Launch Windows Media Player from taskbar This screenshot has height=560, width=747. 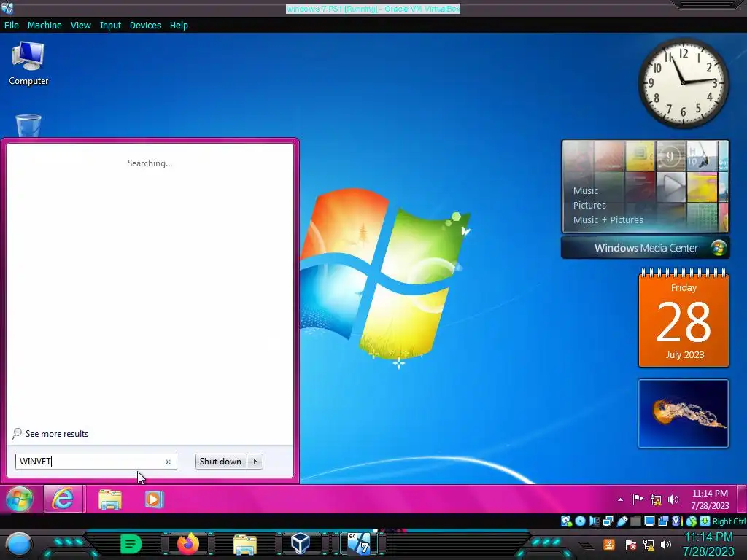coord(153,499)
